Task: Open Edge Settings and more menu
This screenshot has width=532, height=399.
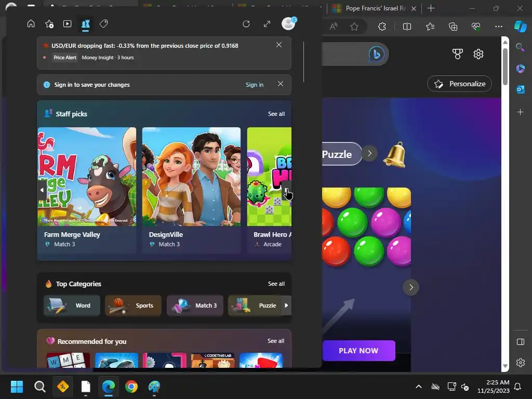Action: [498, 26]
